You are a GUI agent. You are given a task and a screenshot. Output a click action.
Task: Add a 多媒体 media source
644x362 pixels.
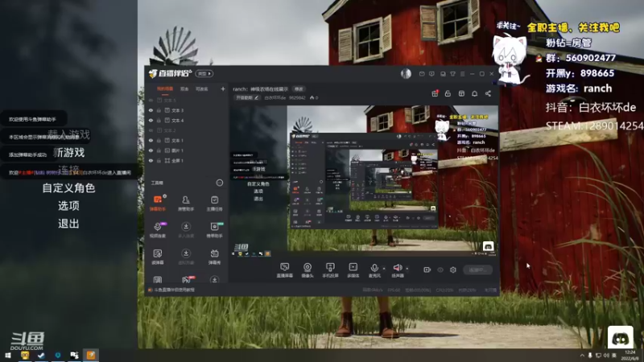353,270
